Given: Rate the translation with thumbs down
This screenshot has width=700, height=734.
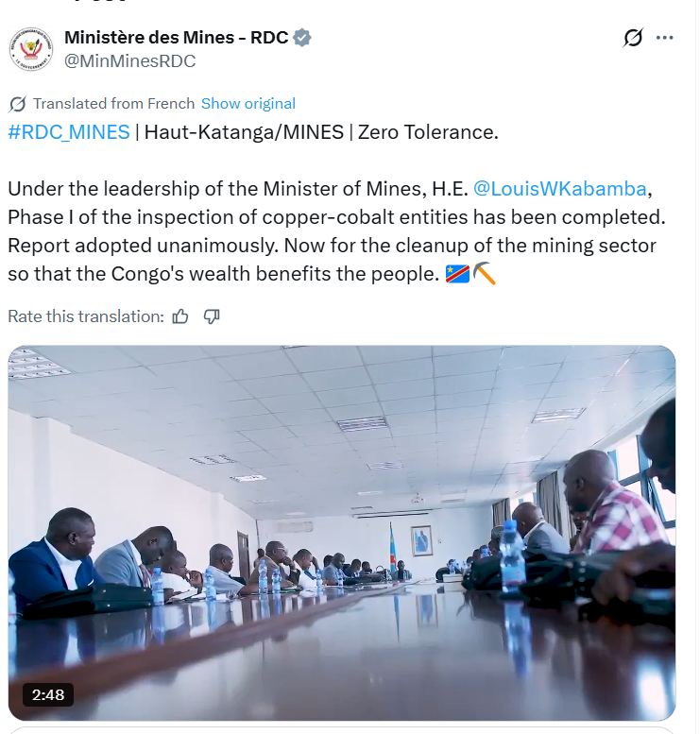Looking at the screenshot, I should pyautogui.click(x=212, y=316).
